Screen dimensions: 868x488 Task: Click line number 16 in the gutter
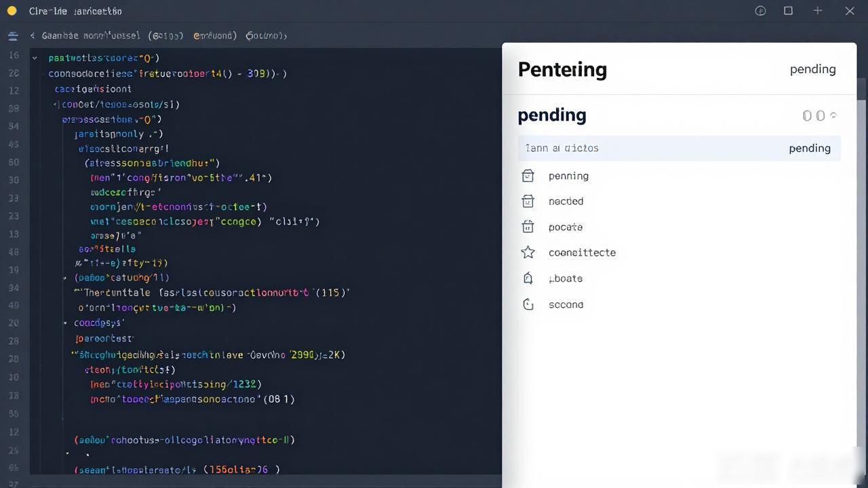click(14, 56)
